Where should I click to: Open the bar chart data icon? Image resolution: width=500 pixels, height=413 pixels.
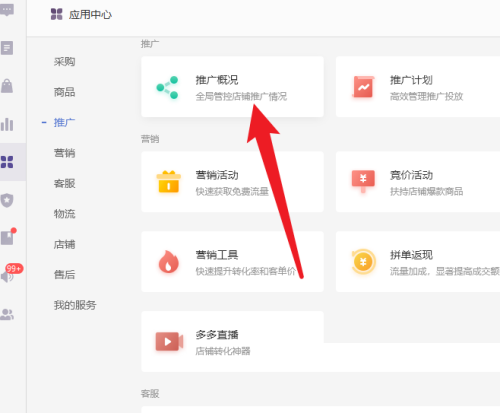[7, 124]
